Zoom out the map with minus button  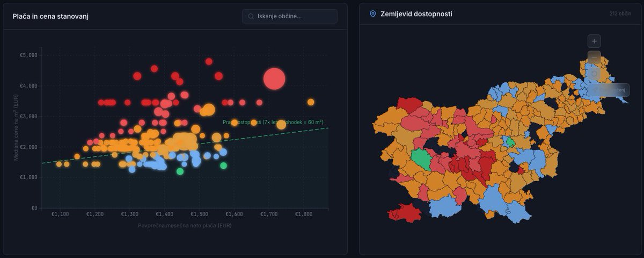pyautogui.click(x=594, y=57)
